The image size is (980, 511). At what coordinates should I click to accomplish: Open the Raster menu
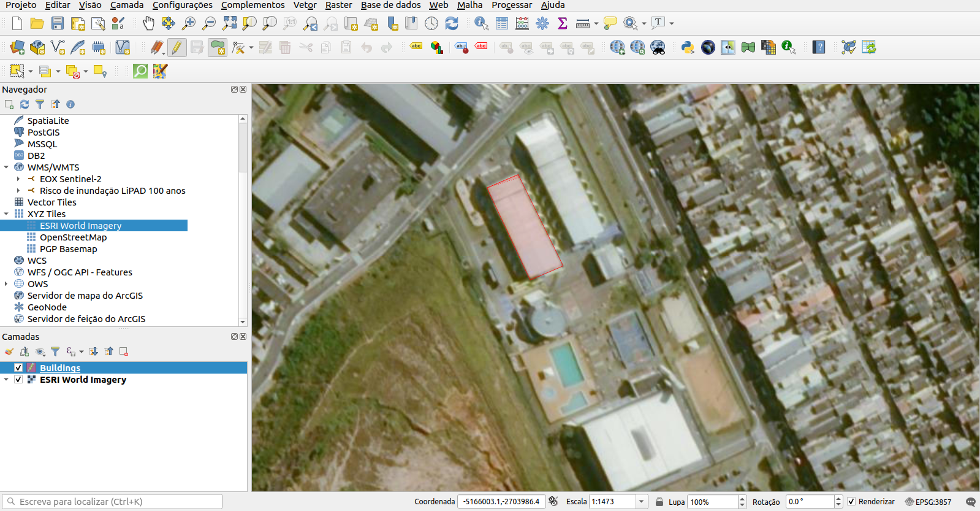point(338,5)
